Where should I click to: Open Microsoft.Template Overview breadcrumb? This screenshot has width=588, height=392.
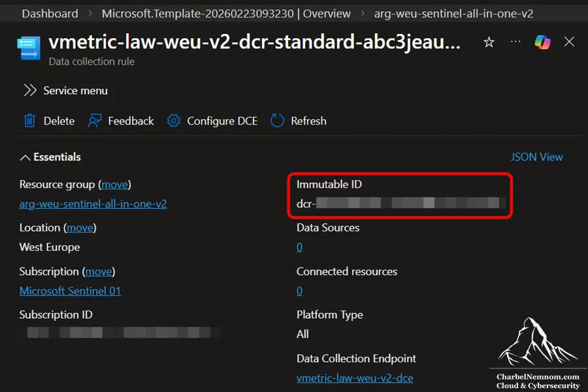tap(226, 14)
